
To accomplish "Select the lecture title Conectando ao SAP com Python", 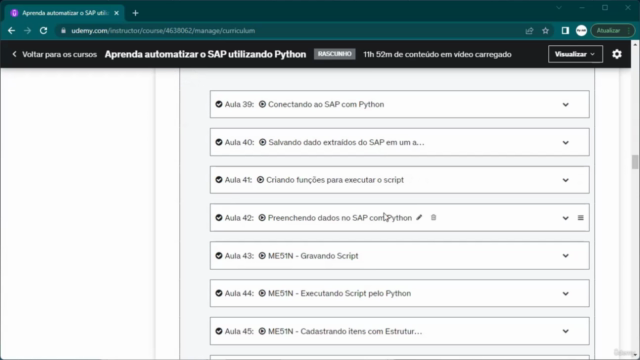I will [326, 104].
